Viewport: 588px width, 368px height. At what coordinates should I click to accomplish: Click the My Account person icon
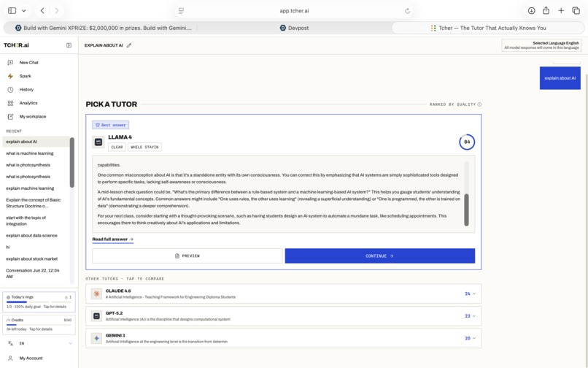10,359
